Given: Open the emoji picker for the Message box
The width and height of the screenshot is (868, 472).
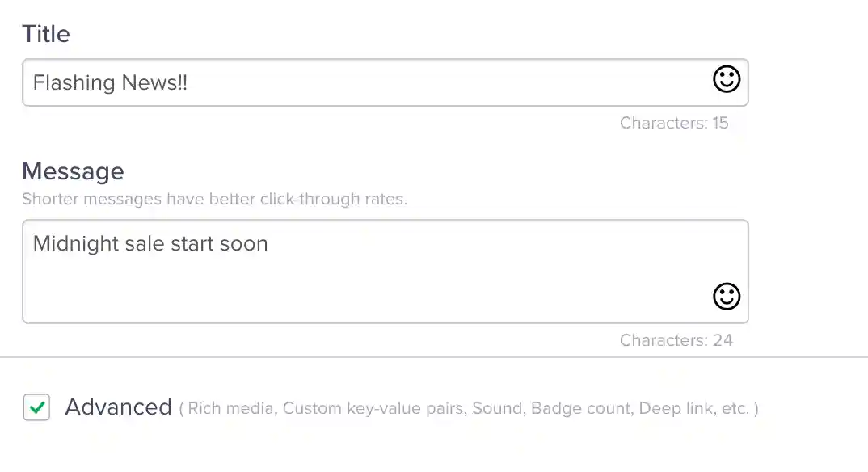Looking at the screenshot, I should point(727,296).
